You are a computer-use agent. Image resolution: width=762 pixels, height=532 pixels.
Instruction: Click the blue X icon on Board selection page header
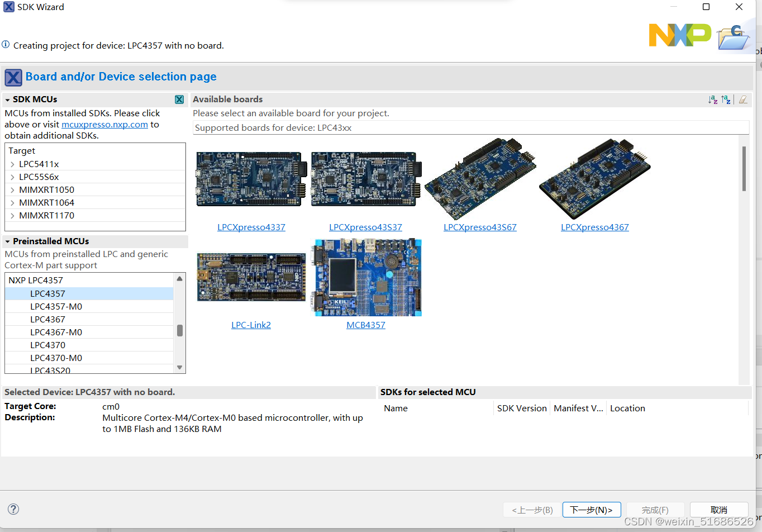point(13,77)
